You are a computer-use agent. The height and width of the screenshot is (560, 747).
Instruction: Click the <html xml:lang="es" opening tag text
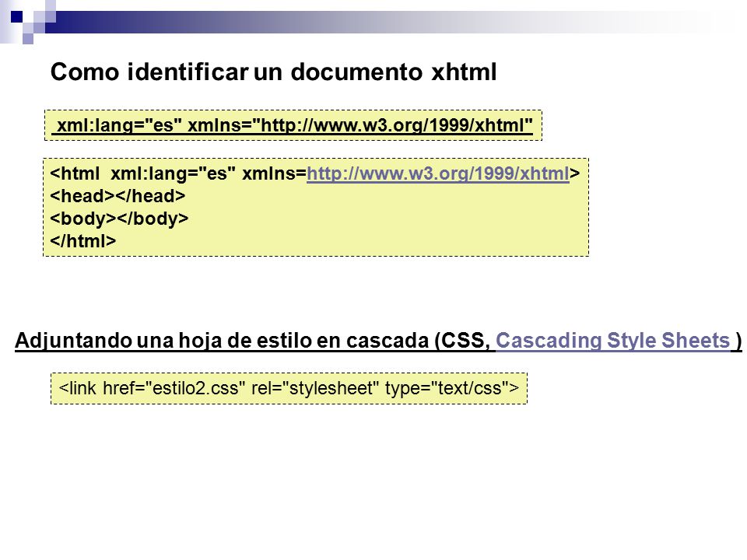point(143,173)
